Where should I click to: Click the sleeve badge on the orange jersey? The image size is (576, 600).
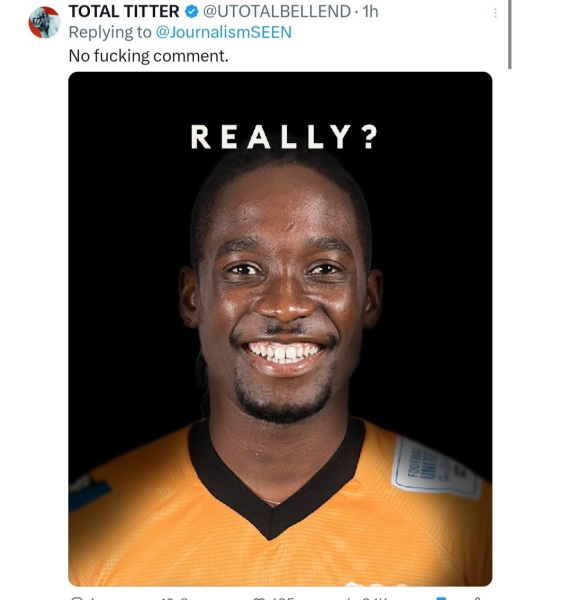(x=434, y=467)
